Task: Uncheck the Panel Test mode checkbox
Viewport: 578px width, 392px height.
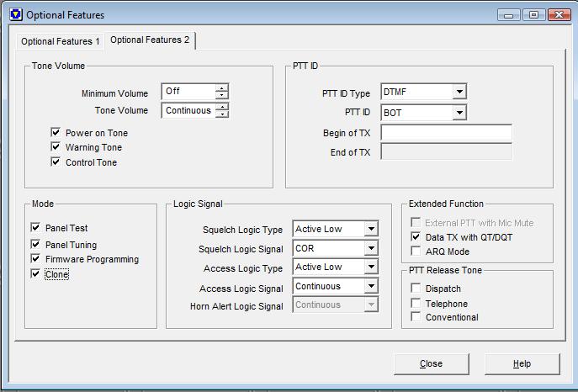Action: click(35, 227)
